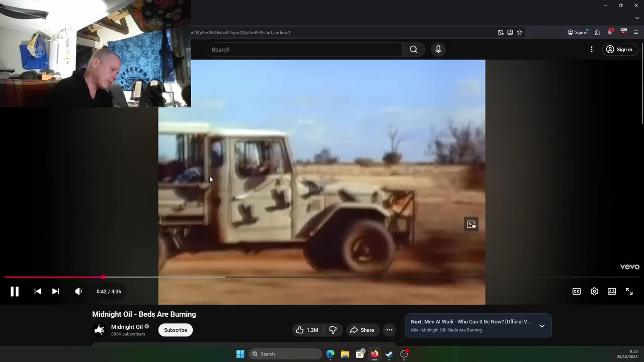The height and width of the screenshot is (362, 644).
Task: Click the page vertical scrollbar
Action: [641, 83]
